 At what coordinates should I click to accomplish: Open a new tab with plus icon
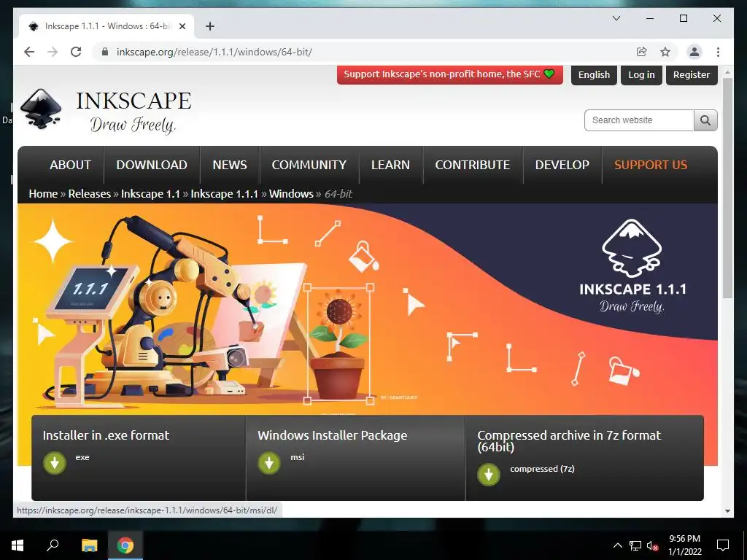pos(210,26)
